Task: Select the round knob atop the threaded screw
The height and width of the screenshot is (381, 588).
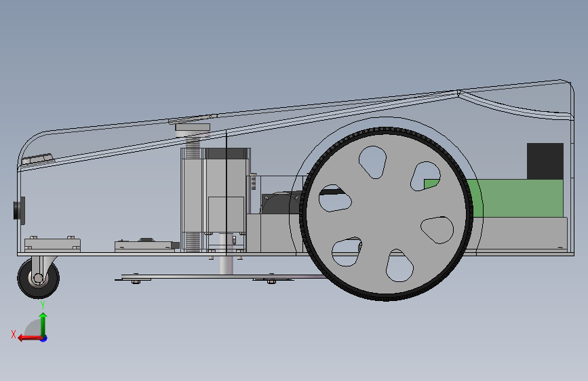Action: pyautogui.click(x=193, y=130)
